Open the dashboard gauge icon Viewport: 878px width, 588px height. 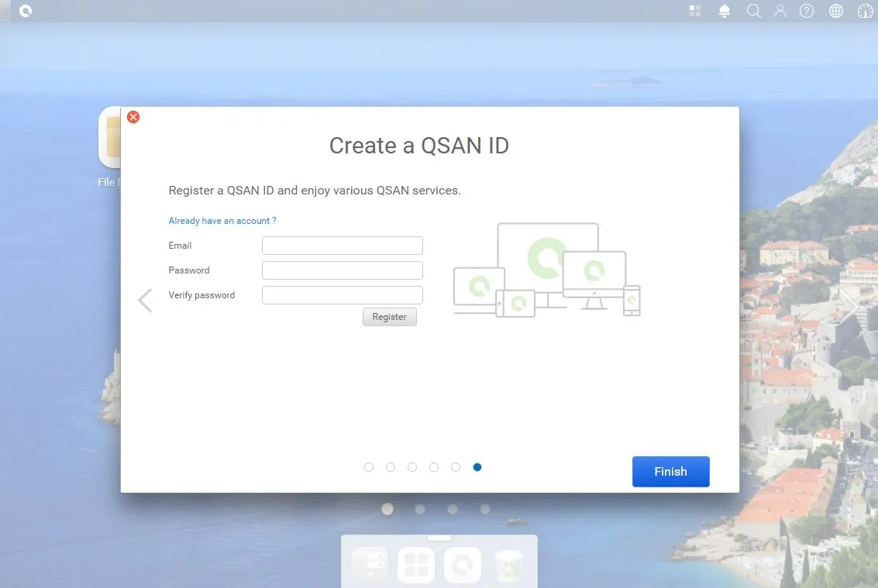865,11
